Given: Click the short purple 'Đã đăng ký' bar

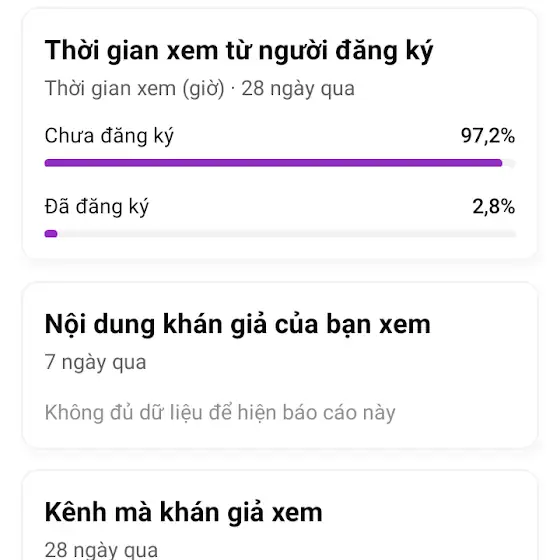Looking at the screenshot, I should click(51, 234).
